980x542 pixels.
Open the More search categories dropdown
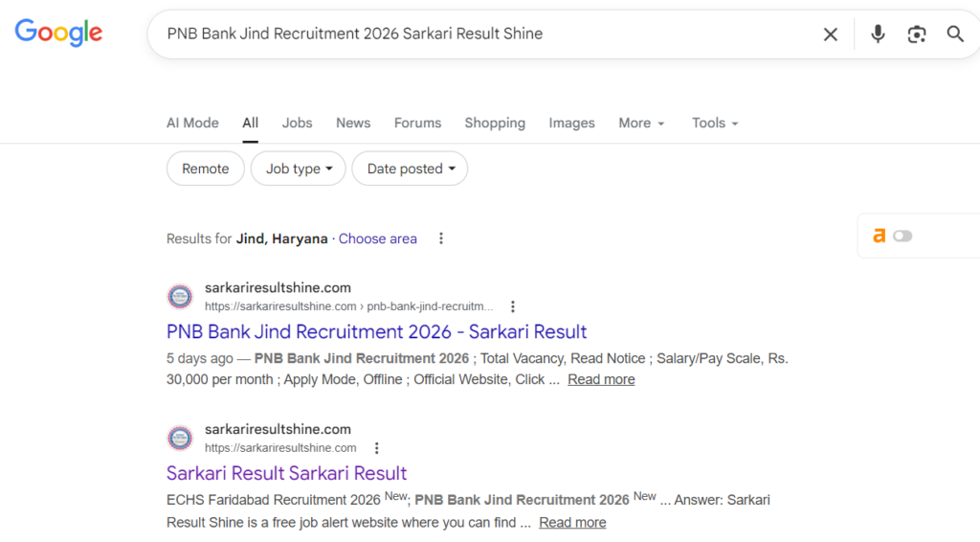point(641,123)
